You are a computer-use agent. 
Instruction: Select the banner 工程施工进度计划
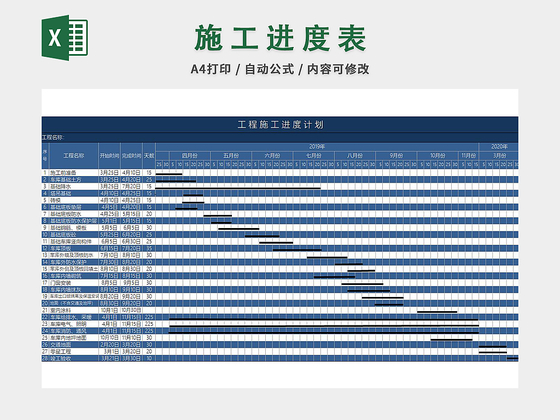280,125
